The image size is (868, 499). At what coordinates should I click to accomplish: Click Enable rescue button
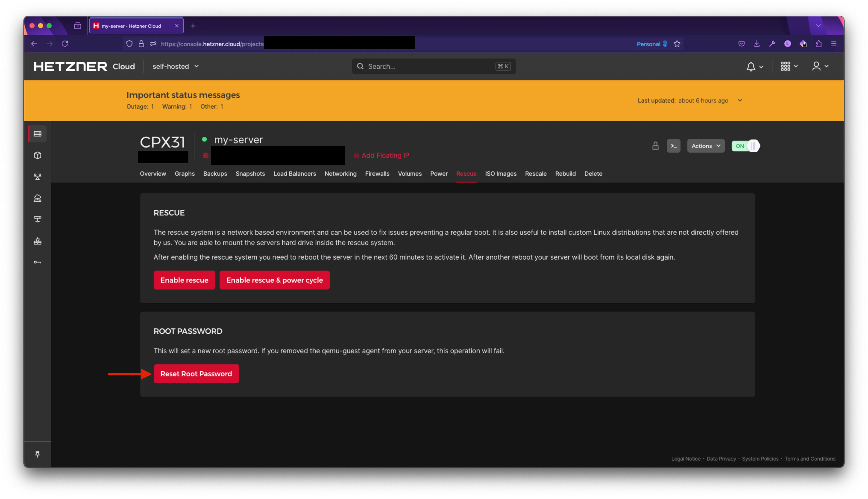click(x=184, y=280)
